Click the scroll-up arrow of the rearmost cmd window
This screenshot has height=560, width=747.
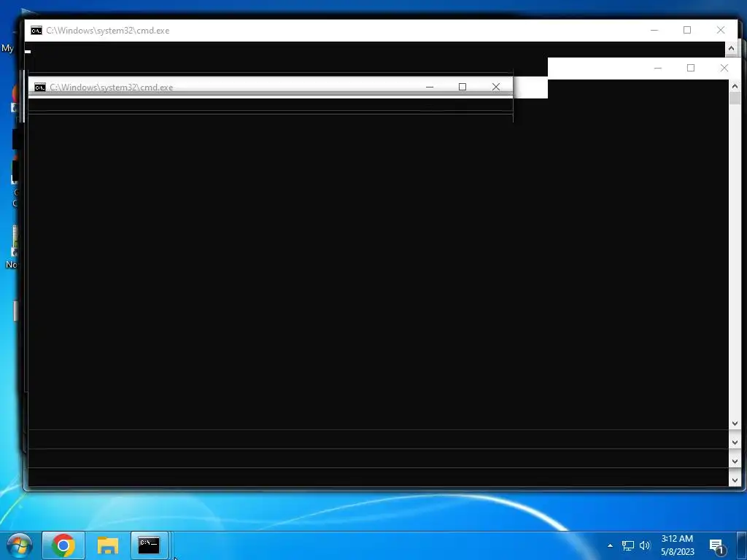click(731, 49)
